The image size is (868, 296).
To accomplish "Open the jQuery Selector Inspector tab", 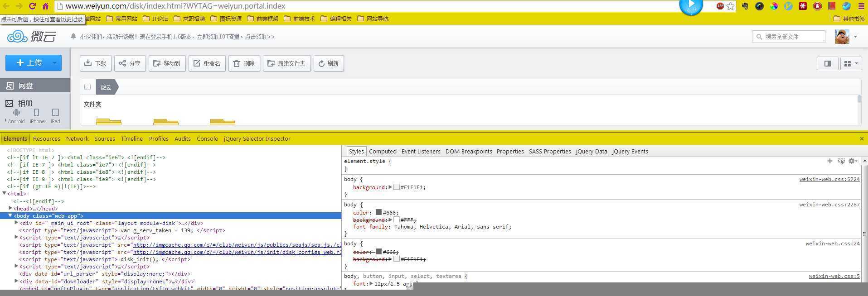I will coord(257,139).
